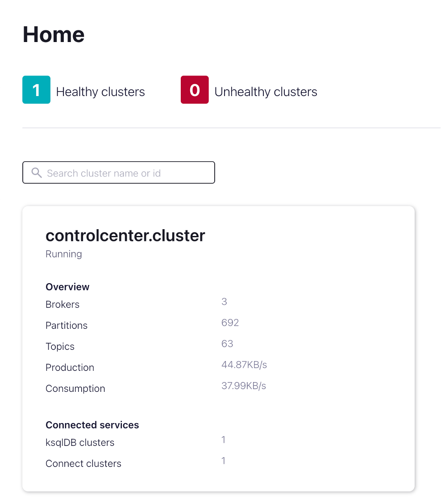Click the search magnifier icon

[37, 173]
